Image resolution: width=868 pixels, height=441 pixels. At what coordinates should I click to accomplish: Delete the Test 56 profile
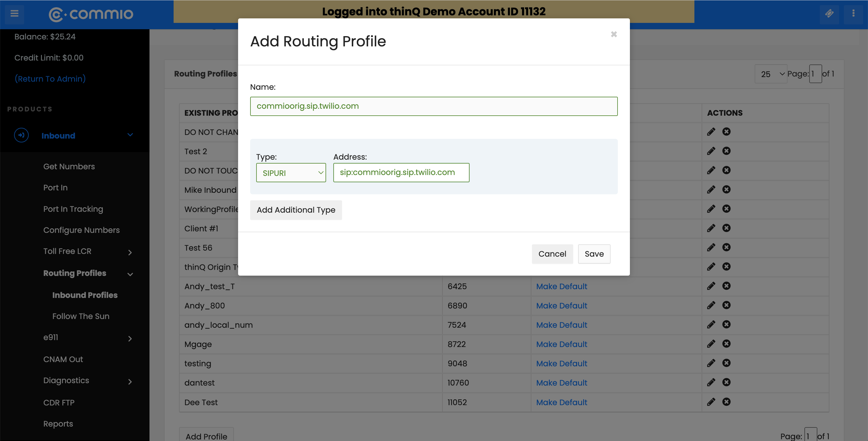[x=726, y=247]
